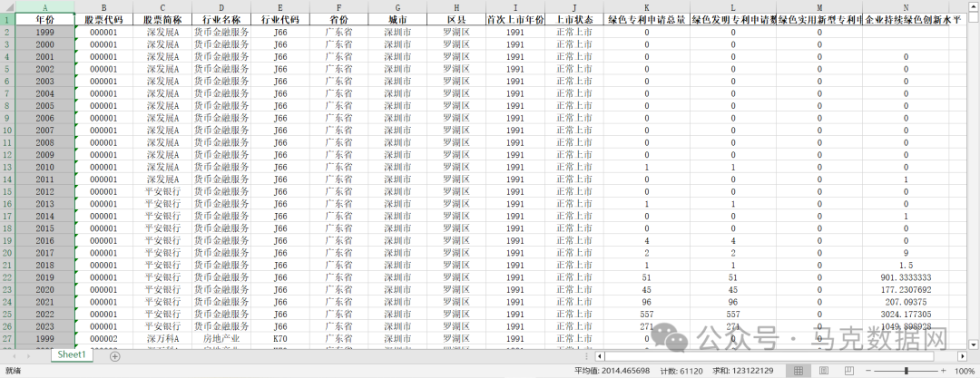Image resolution: width=980 pixels, height=378 pixels.
Task: Switch to Normal view in status bar
Action: [x=799, y=371]
